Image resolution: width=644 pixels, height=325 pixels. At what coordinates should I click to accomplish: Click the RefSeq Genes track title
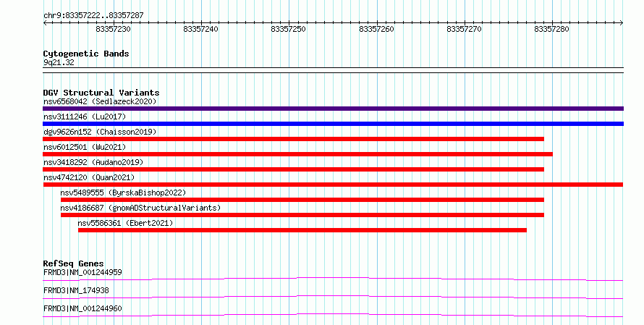click(x=73, y=263)
